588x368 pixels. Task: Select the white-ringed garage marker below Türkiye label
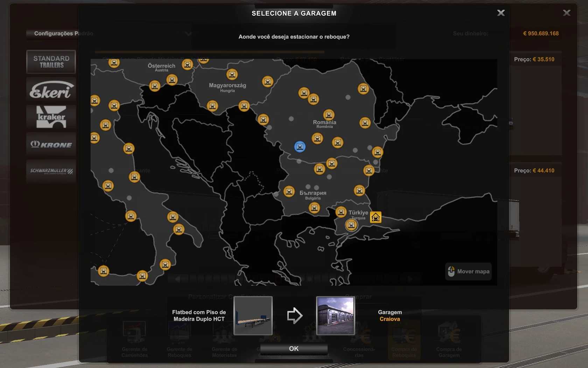(x=351, y=225)
